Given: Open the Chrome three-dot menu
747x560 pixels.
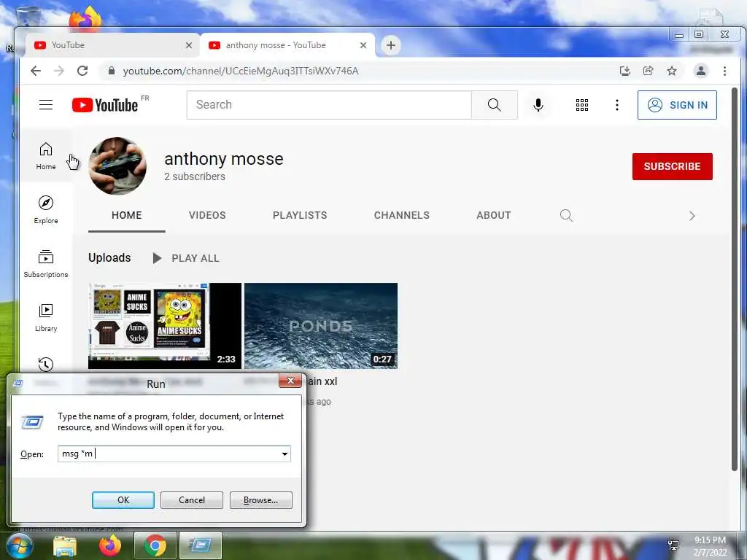Looking at the screenshot, I should (x=724, y=71).
